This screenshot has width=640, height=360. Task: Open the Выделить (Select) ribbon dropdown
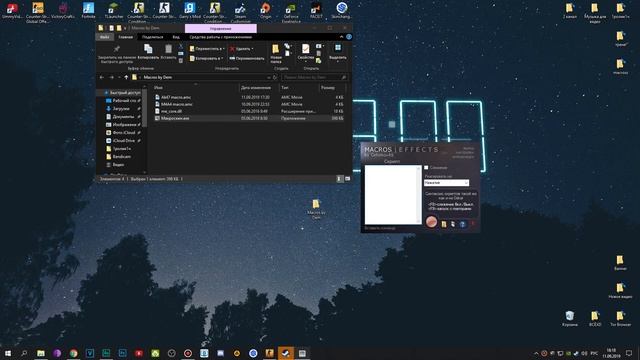(x=338, y=52)
